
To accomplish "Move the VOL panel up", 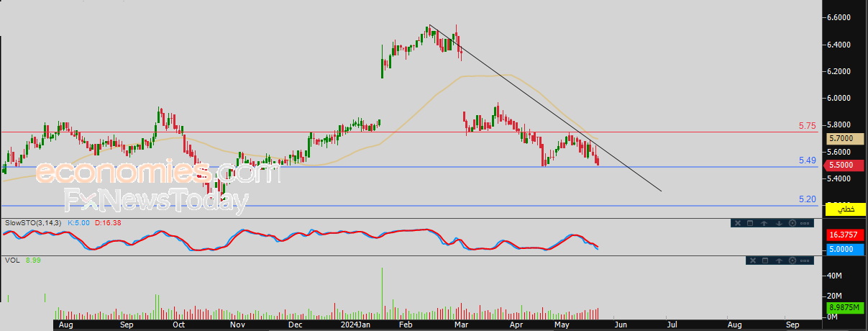I will click(779, 260).
